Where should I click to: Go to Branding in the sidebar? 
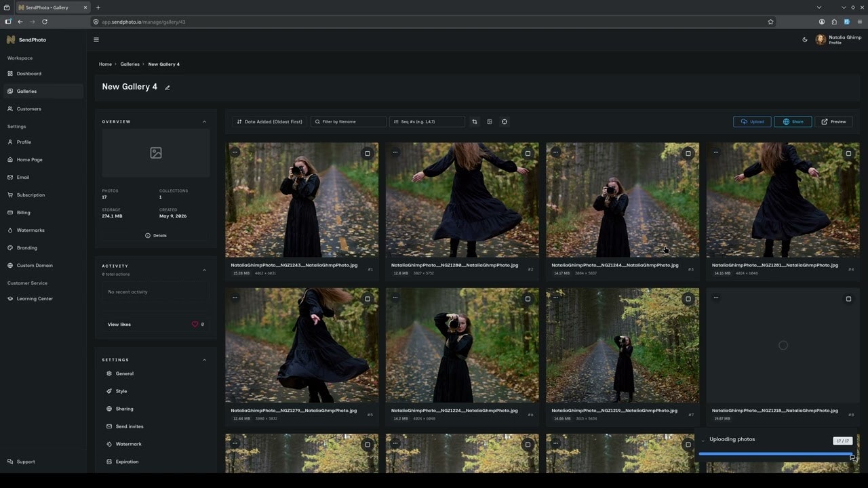tap(43, 248)
